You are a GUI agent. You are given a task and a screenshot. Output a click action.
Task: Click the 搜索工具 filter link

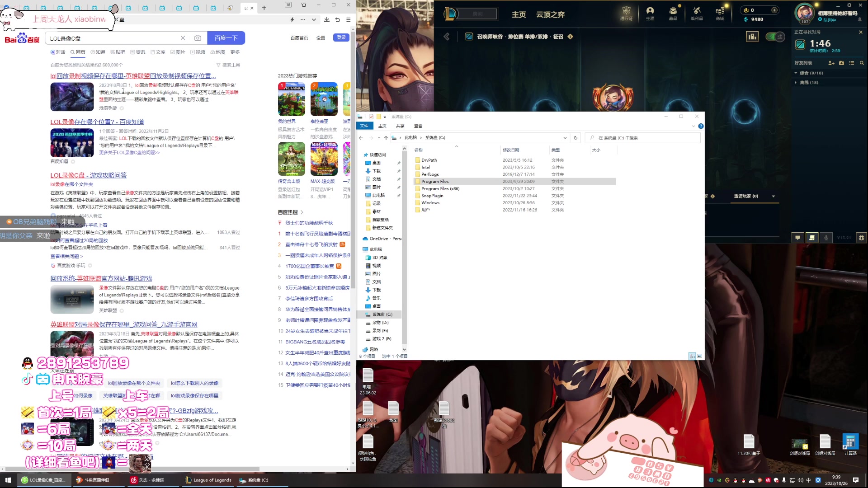(x=228, y=65)
